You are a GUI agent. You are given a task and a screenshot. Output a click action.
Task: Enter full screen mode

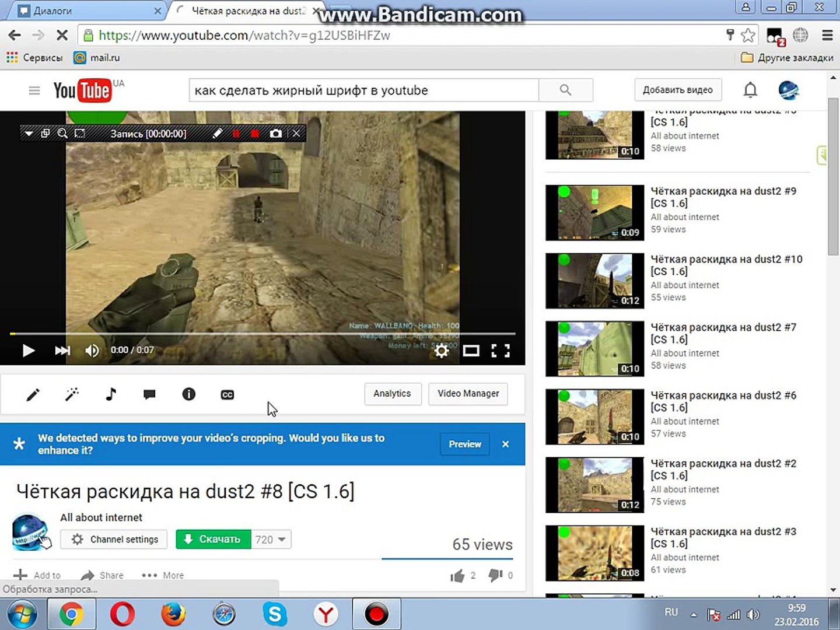tap(501, 351)
